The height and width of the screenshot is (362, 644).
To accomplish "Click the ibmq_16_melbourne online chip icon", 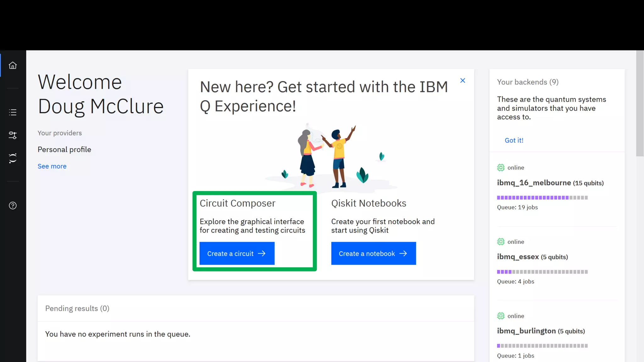I will point(501,167).
